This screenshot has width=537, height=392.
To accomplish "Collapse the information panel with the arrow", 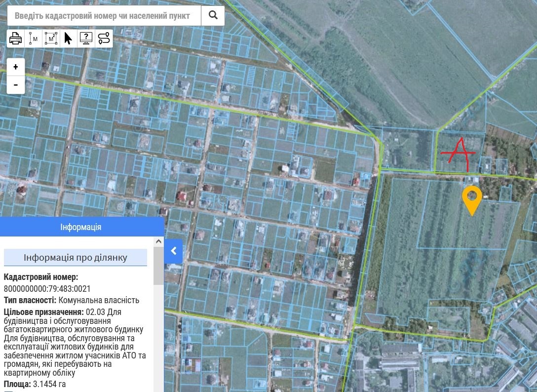I will pyautogui.click(x=173, y=251).
